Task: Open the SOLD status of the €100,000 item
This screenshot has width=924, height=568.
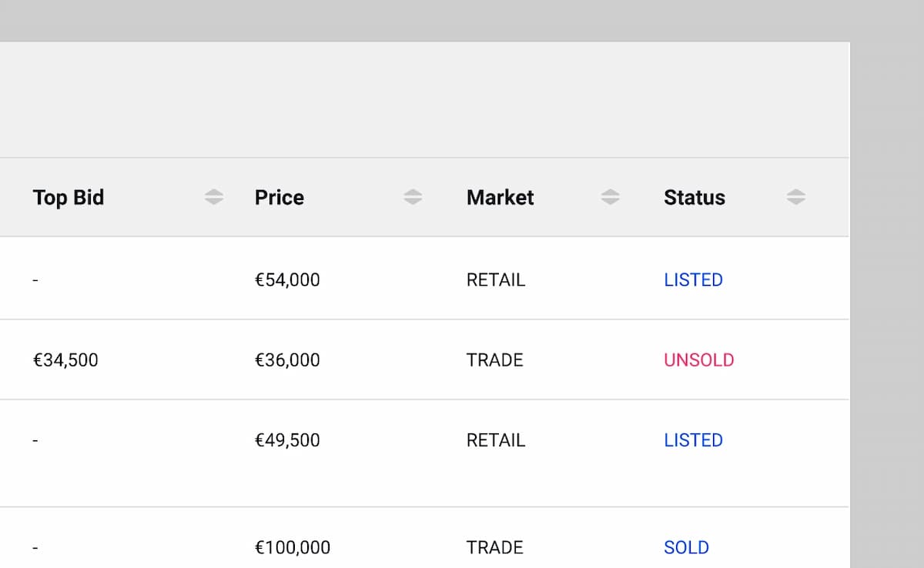Action: pyautogui.click(x=685, y=547)
